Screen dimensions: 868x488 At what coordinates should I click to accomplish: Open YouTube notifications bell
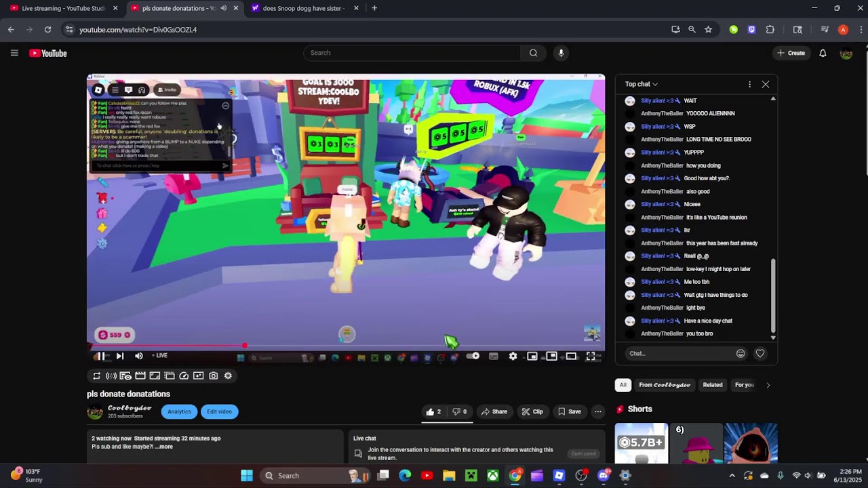click(823, 53)
